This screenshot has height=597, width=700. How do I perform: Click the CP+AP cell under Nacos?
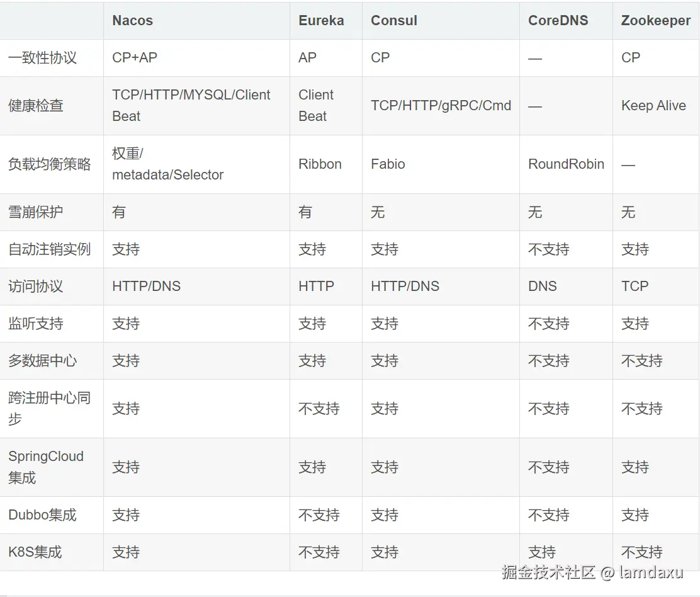pos(135,58)
